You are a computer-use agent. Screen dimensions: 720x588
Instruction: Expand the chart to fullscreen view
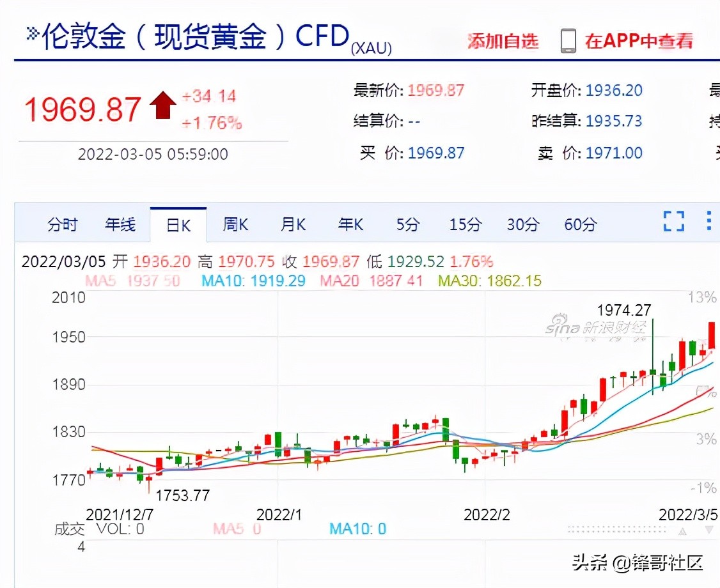pyautogui.click(x=673, y=220)
